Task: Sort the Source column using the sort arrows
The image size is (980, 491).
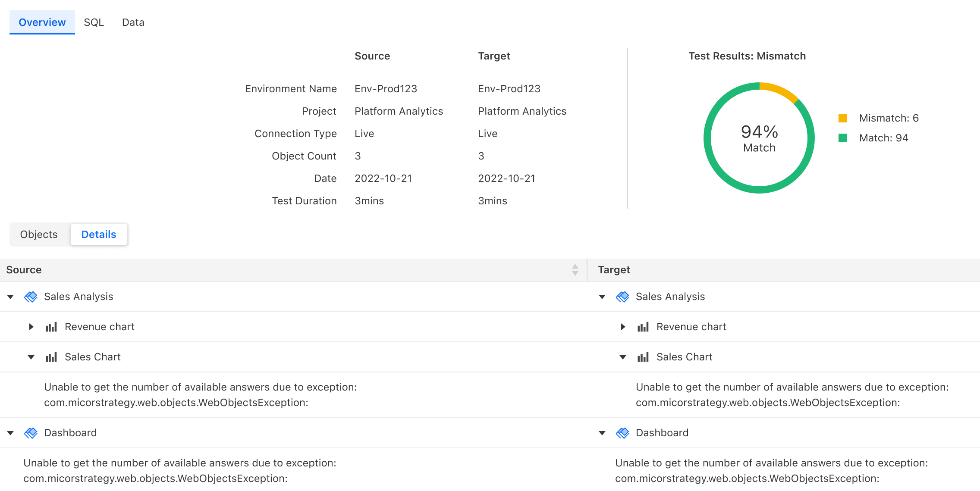Action: 575,270
